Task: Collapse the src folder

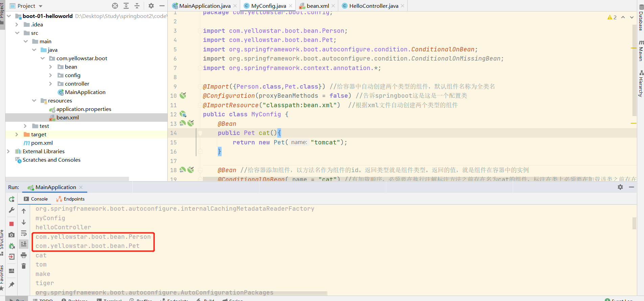Action: click(x=17, y=33)
